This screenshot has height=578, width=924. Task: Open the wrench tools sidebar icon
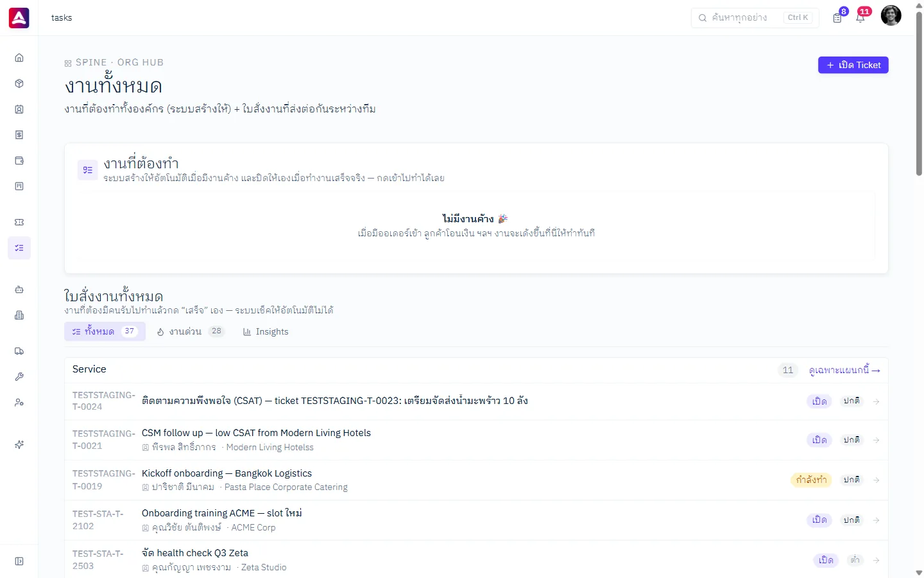coord(19,377)
